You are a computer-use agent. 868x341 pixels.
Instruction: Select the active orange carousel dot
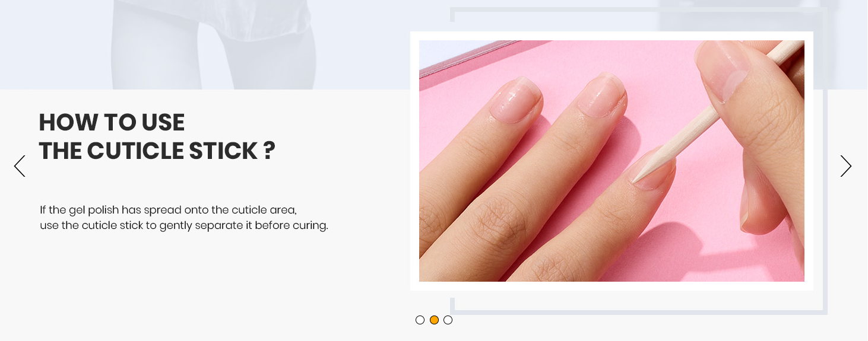tap(434, 320)
